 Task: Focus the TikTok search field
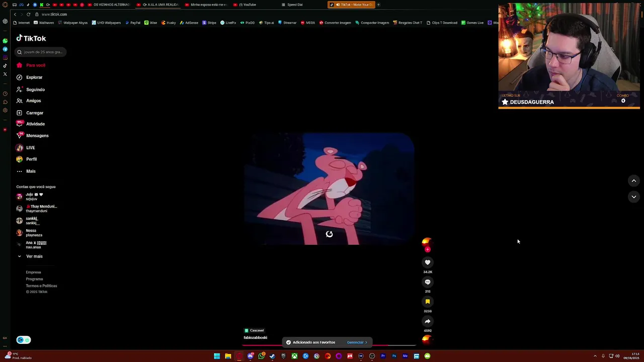point(41,52)
